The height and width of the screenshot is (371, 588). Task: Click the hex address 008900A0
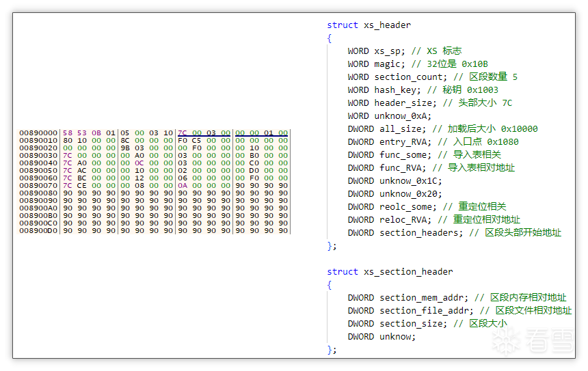(x=38, y=208)
